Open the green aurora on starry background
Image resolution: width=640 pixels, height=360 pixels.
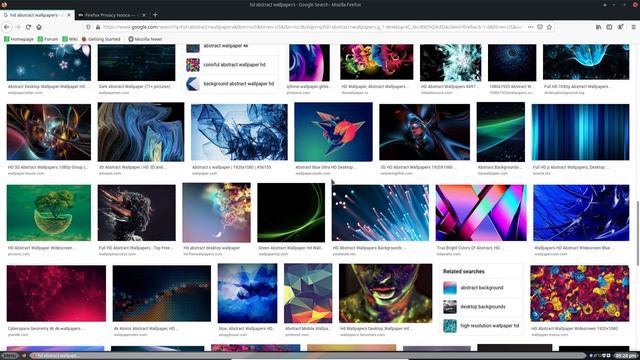tap(501, 132)
